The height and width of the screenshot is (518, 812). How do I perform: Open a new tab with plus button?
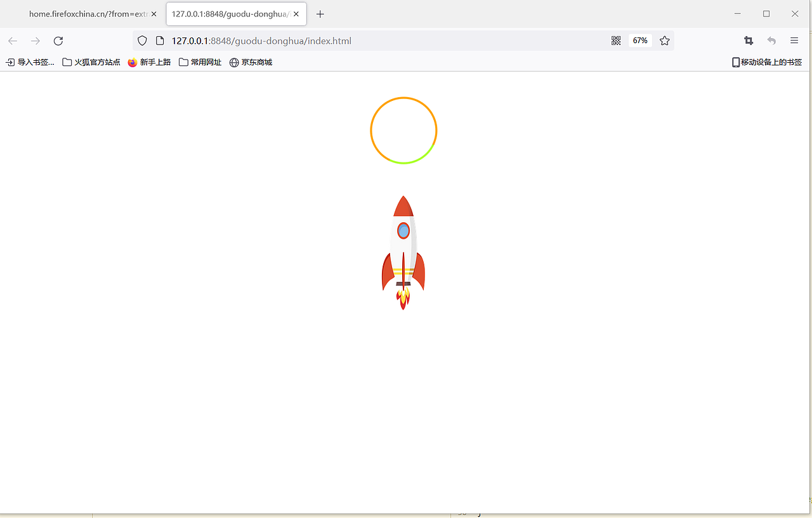(320, 14)
